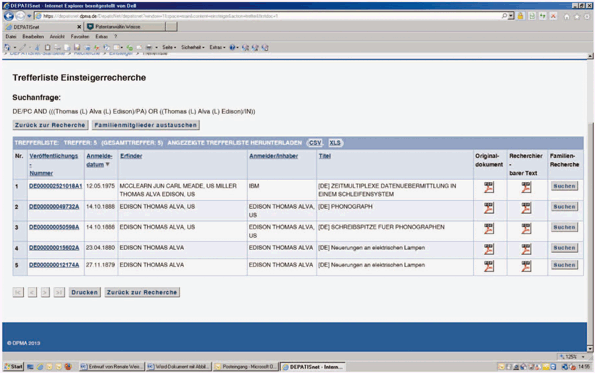Open the Extras dropdown in command bar

point(217,47)
